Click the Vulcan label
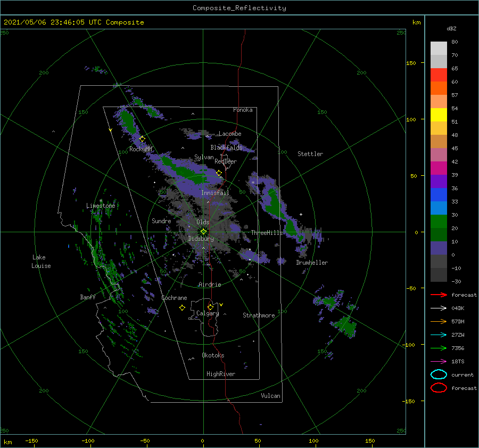The width and height of the screenshot is (479, 448). 270,396
